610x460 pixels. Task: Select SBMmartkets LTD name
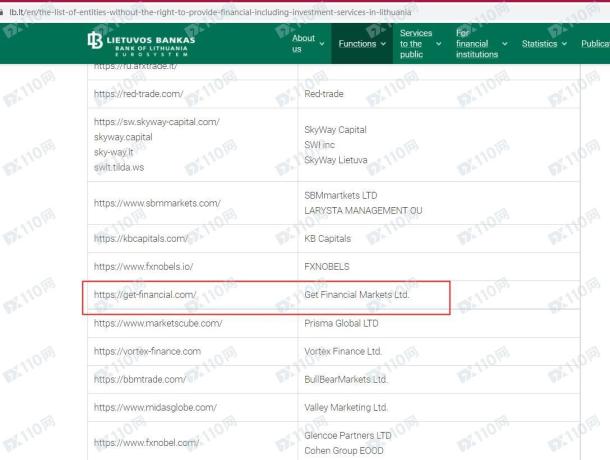tap(341, 195)
